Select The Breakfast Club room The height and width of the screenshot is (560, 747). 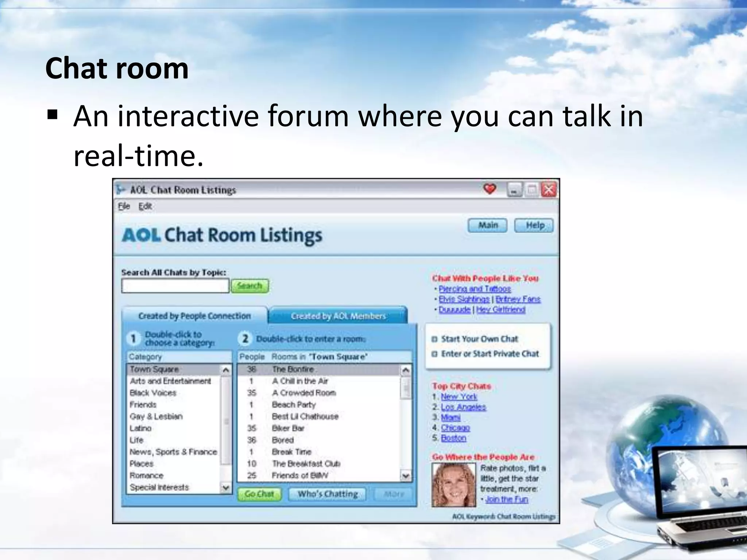click(x=319, y=464)
